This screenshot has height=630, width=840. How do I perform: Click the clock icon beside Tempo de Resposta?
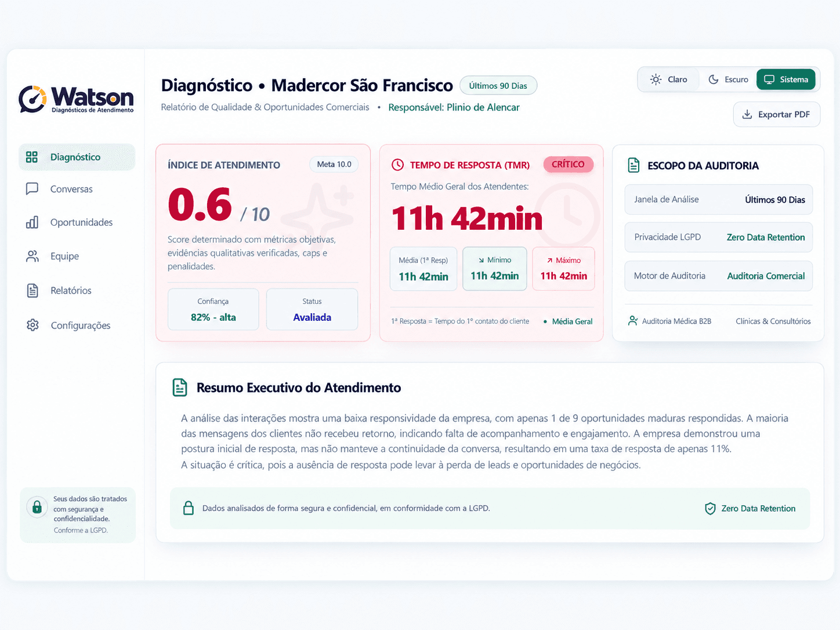pyautogui.click(x=397, y=165)
